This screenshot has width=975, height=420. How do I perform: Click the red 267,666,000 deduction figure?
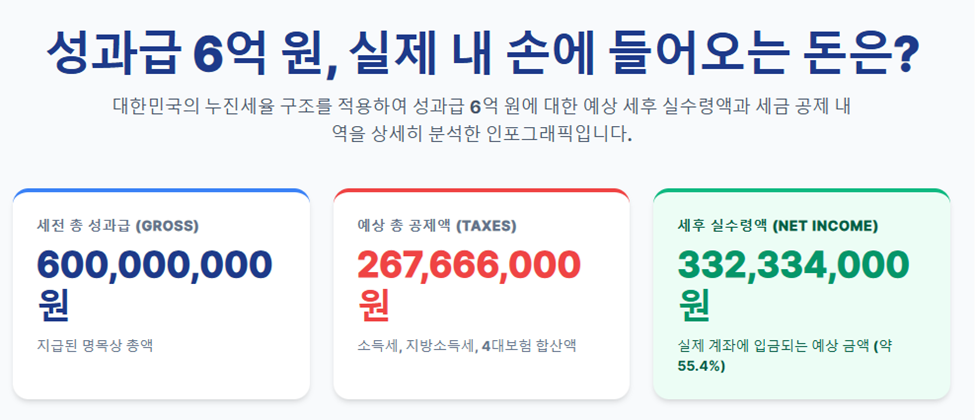(x=469, y=265)
